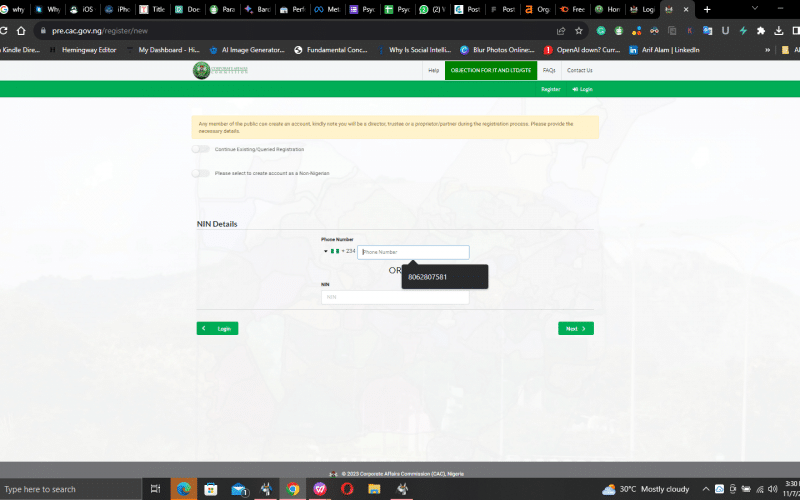Open Microsoft Edge from the taskbar
This screenshot has width=800, height=500.
pos(183,489)
